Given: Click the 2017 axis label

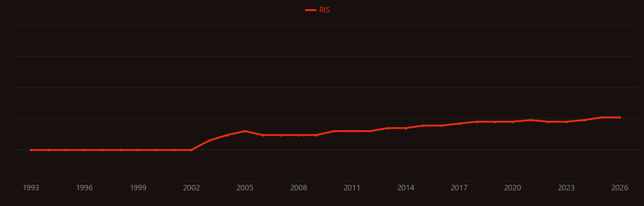Looking at the screenshot, I should pos(459,188).
